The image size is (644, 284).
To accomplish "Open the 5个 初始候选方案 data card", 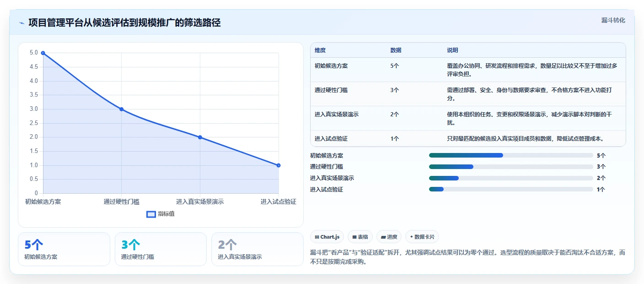I will pyautogui.click(x=64, y=249).
